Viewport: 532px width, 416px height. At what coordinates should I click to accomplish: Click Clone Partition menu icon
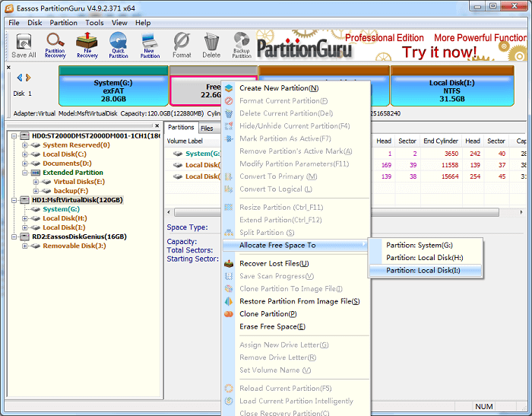(x=229, y=314)
